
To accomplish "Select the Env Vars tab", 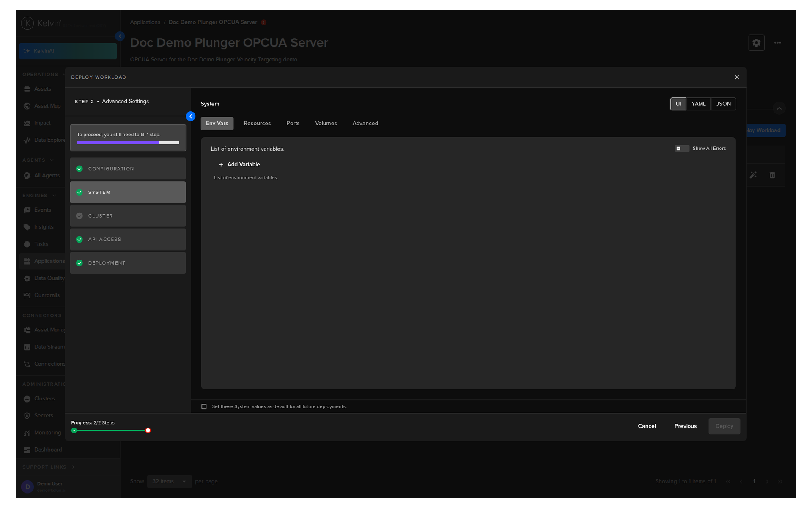I will click(x=217, y=124).
